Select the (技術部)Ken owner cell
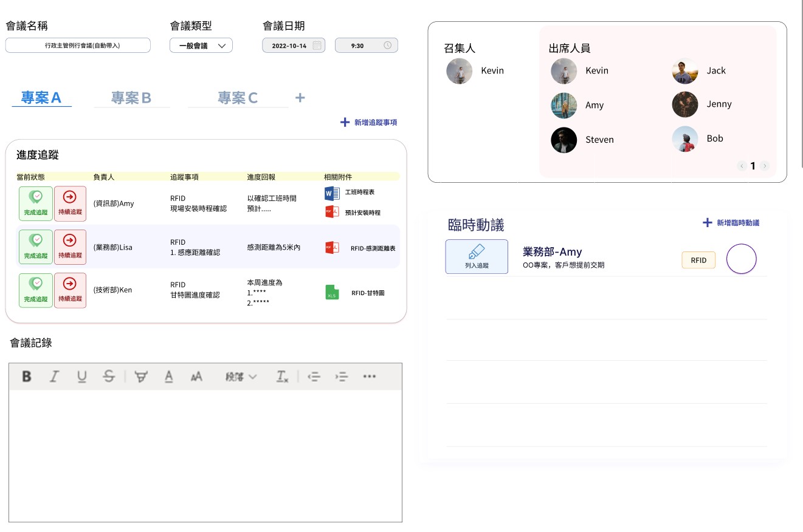The width and height of the screenshot is (803, 532). click(x=112, y=290)
